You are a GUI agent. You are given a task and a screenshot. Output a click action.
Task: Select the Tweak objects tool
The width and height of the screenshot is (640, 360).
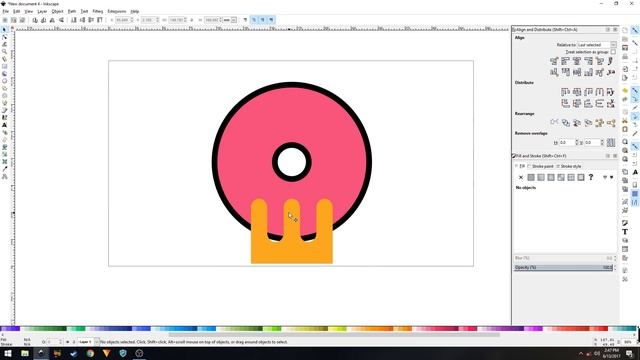tap(4, 44)
